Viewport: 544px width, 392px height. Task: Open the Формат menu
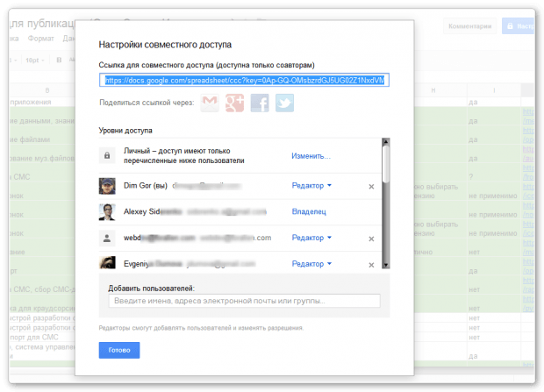click(x=41, y=39)
